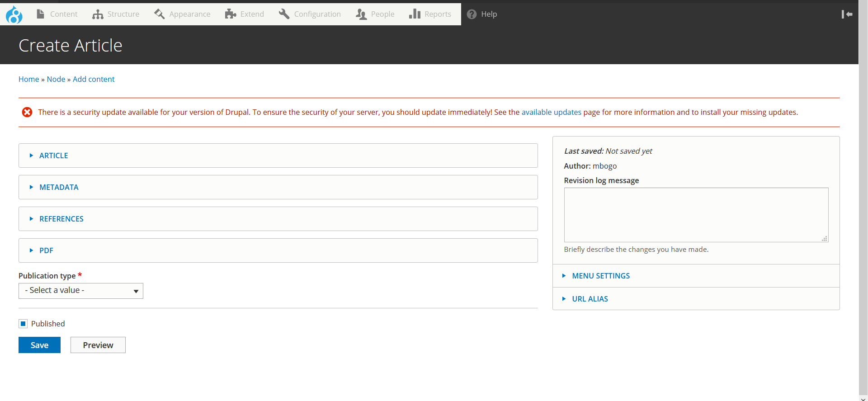This screenshot has height=401, width=868.
Task: Follow the available updates link
Action: click(551, 112)
